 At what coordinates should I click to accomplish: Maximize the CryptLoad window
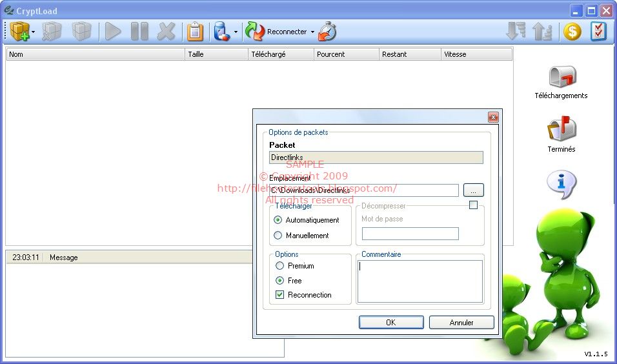pyautogui.click(x=591, y=10)
